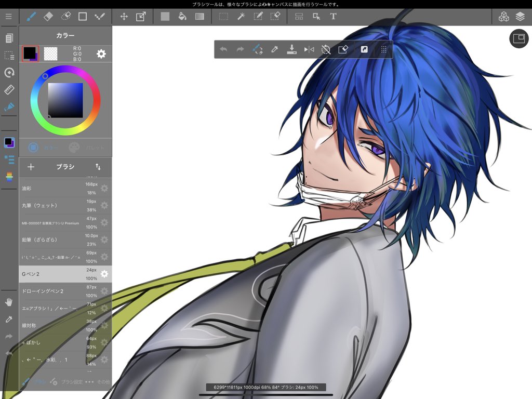The height and width of the screenshot is (399, 532).
Task: Flip the canvas horizontally
Action: [x=309, y=49]
